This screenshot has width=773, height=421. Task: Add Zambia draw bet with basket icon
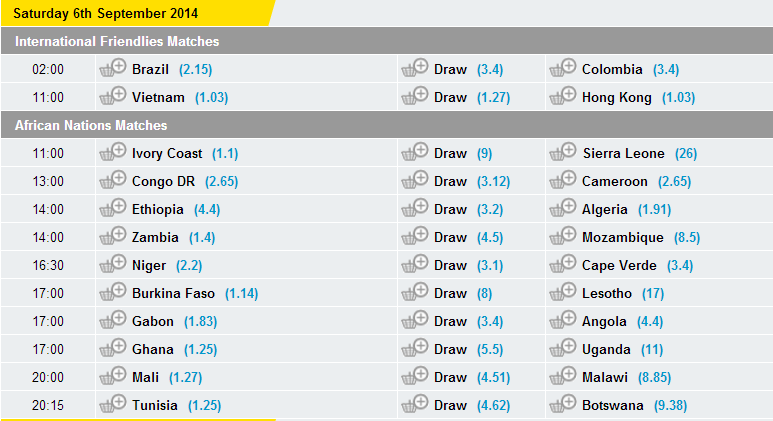pyautogui.click(x=415, y=236)
